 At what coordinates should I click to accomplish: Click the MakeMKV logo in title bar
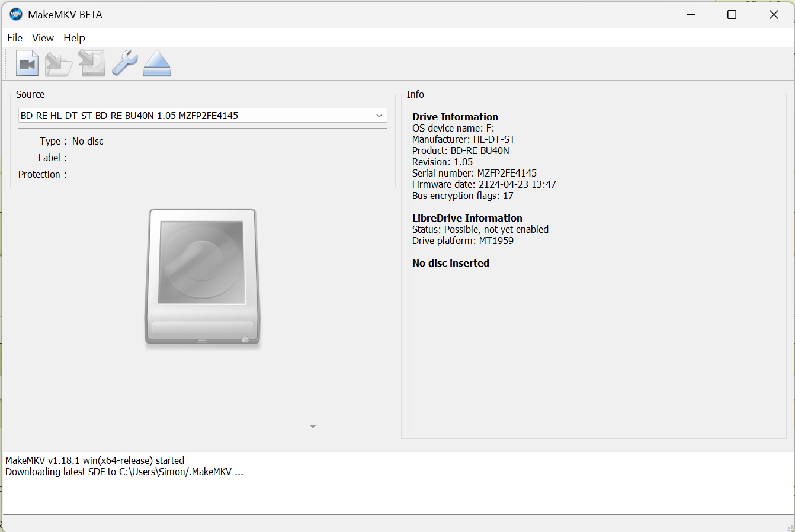[x=16, y=15]
